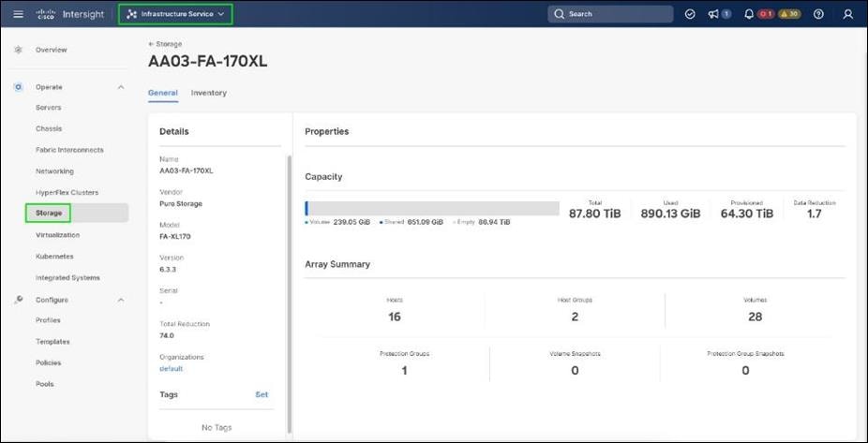Click the Empty legend value 86.94 TiB
The image size is (868, 443).
tap(494, 222)
